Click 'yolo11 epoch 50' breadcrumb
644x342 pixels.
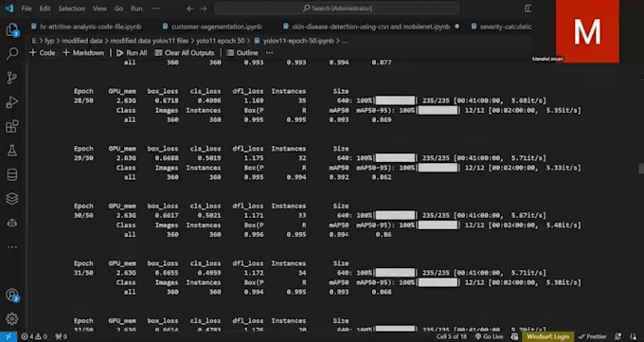click(x=220, y=41)
